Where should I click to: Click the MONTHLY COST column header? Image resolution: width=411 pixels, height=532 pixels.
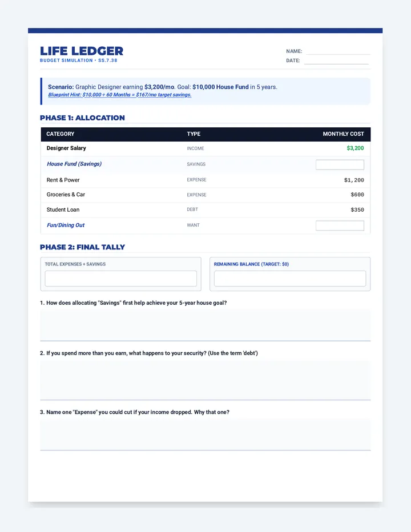[343, 134]
